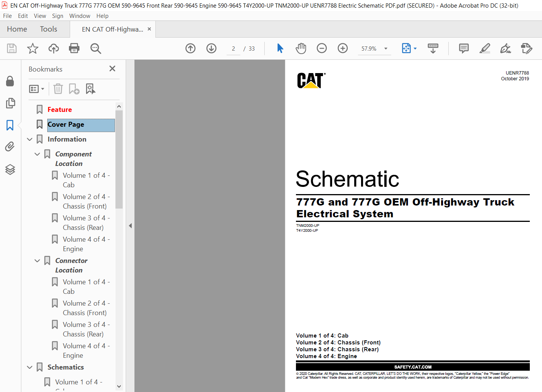Toggle the Bookmarks panel icon in sidebar
This screenshot has height=392, width=542.
[x=10, y=125]
